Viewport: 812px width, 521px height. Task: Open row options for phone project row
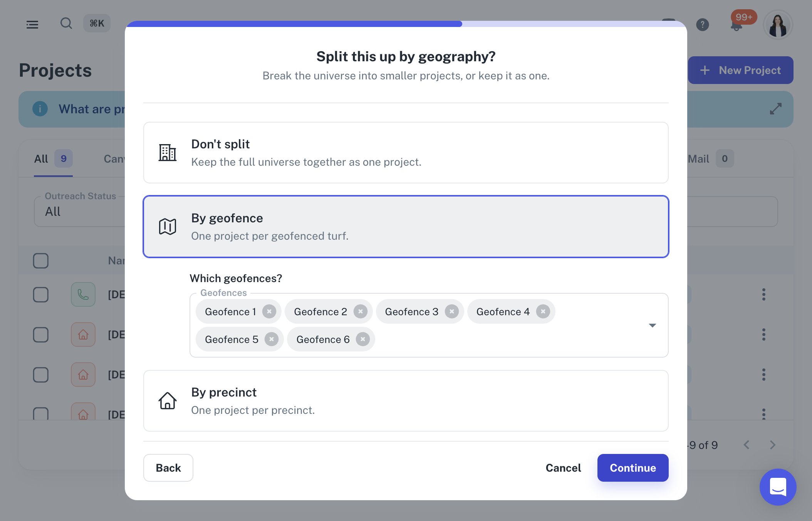[763, 294]
